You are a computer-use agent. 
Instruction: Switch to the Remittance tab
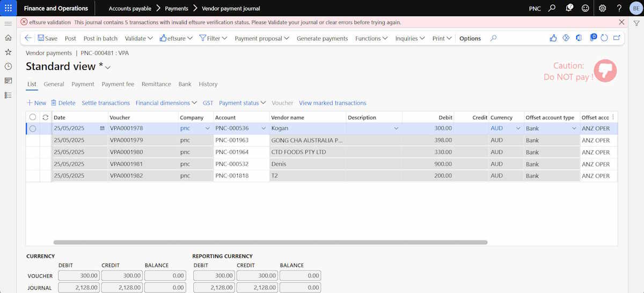[156, 84]
